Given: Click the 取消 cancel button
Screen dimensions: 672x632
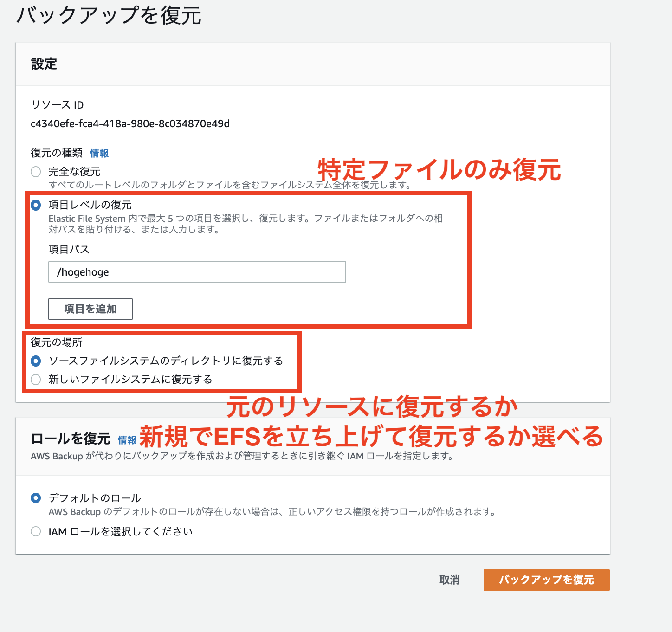Looking at the screenshot, I should (450, 580).
